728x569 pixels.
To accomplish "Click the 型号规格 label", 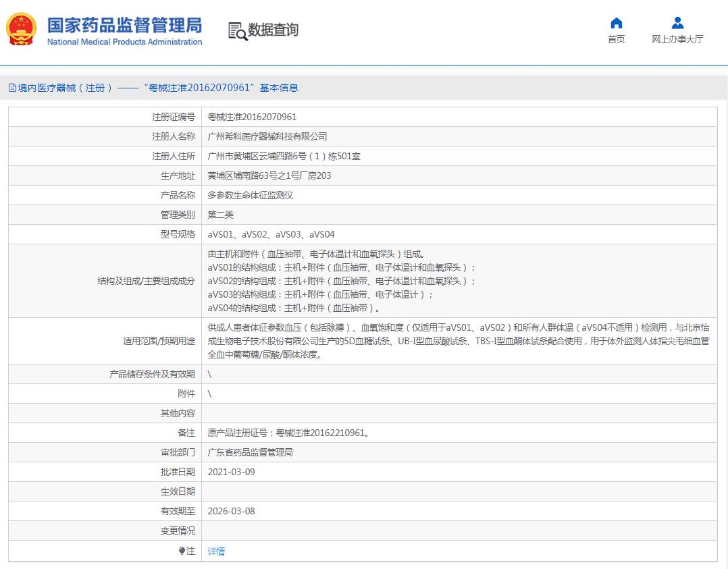I will click(178, 234).
